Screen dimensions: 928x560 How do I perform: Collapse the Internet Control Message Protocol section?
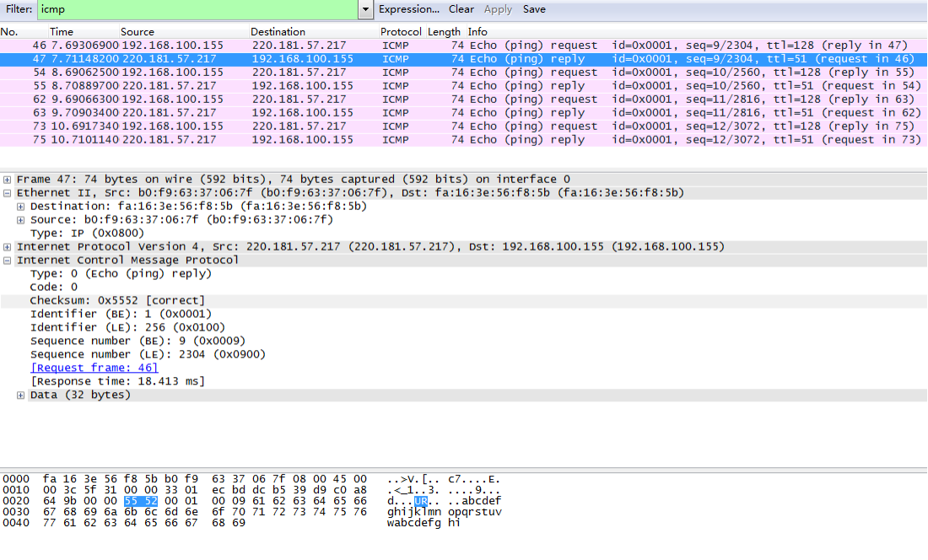(8, 260)
